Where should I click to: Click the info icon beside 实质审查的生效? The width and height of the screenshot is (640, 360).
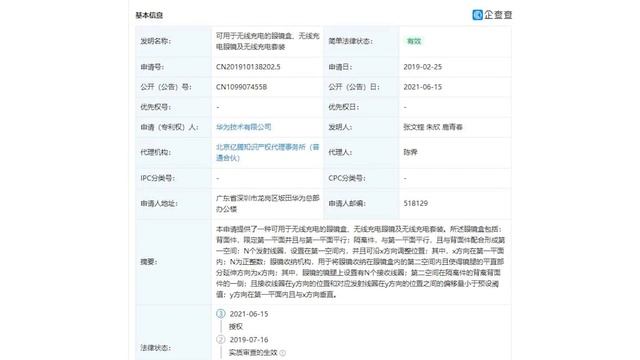(x=283, y=353)
